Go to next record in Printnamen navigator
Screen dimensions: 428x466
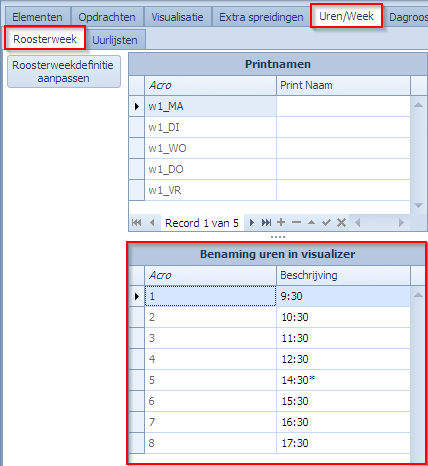(252, 223)
